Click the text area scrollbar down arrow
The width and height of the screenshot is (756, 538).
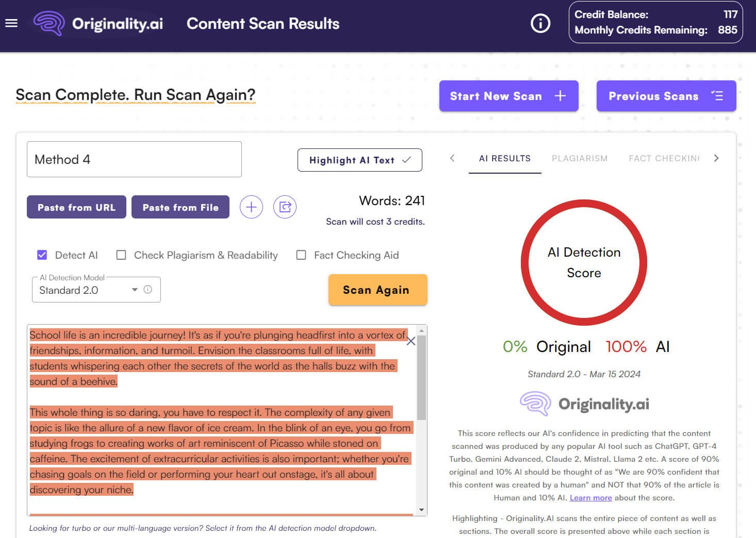tap(421, 510)
